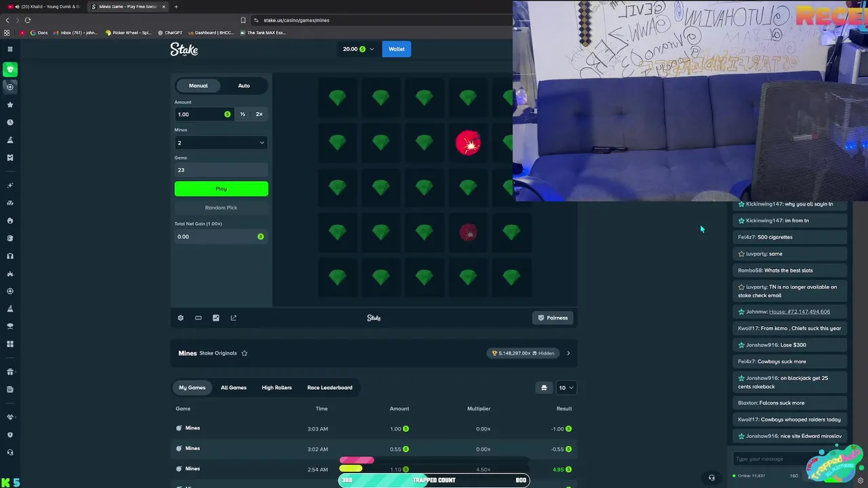Switch to My Games tab
The width and height of the screenshot is (868, 488).
click(192, 388)
